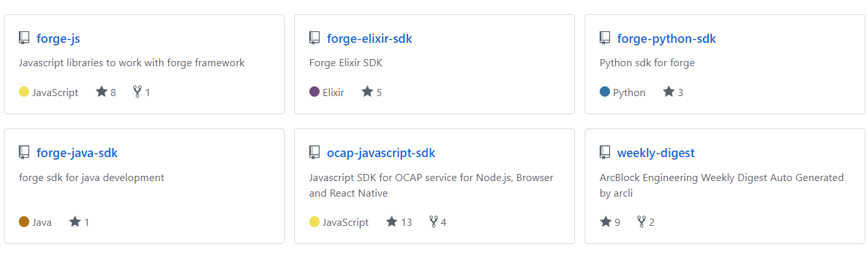Click the repo icon beside ocap-javascript-sdk

point(314,153)
